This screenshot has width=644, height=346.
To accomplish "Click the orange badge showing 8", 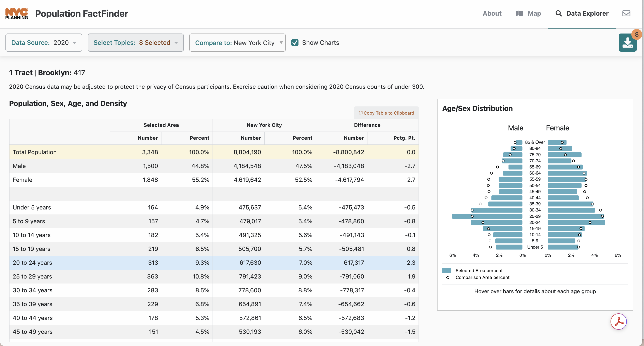I will coord(637,34).
